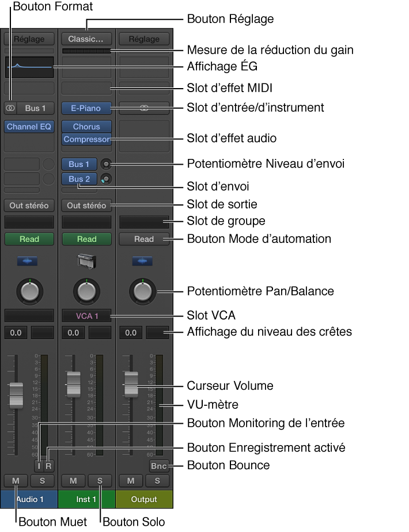Click the Inst 1 pan knob
The image size is (409, 532).
pos(86,291)
